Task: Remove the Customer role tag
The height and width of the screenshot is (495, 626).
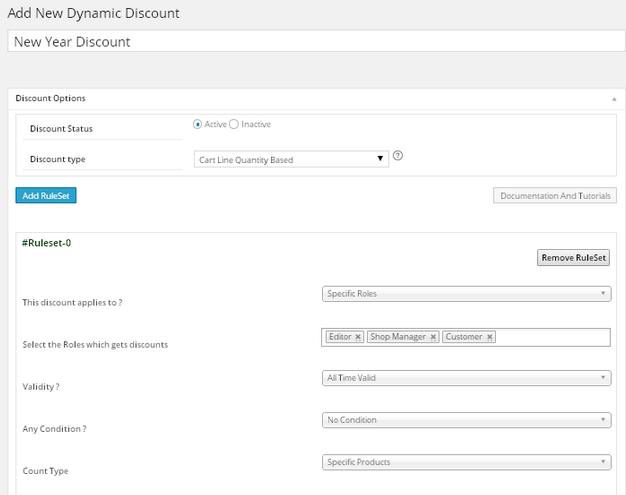Action: tap(490, 337)
